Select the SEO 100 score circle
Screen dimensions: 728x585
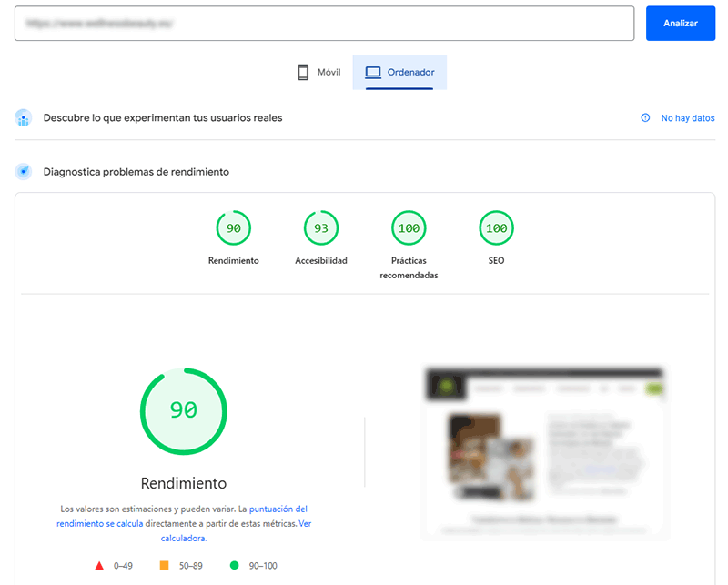point(496,227)
